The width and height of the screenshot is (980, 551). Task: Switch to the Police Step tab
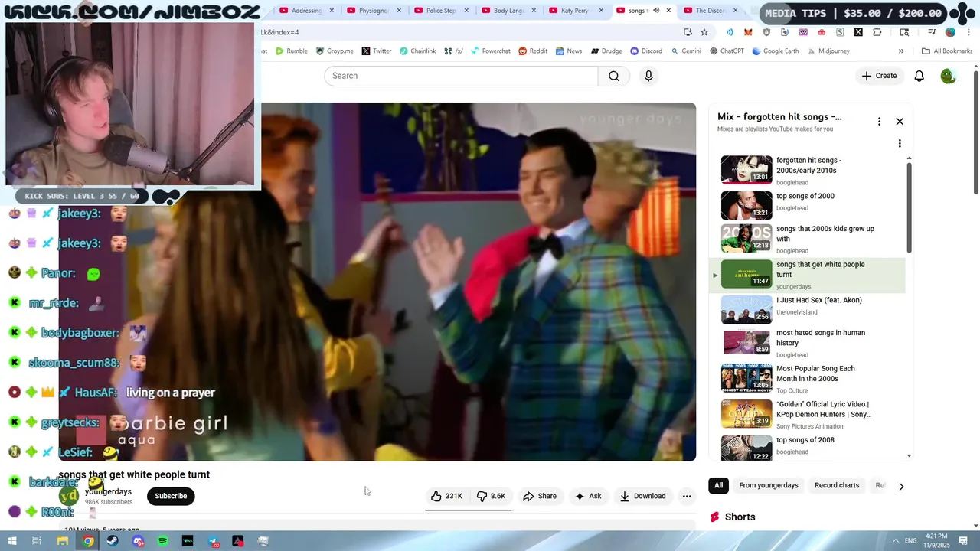441,11
